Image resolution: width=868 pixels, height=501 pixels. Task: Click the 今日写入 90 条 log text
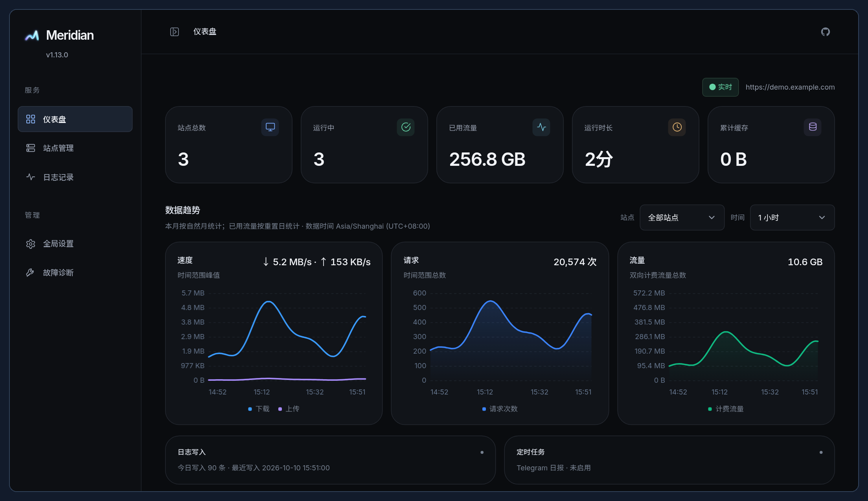[201, 468]
